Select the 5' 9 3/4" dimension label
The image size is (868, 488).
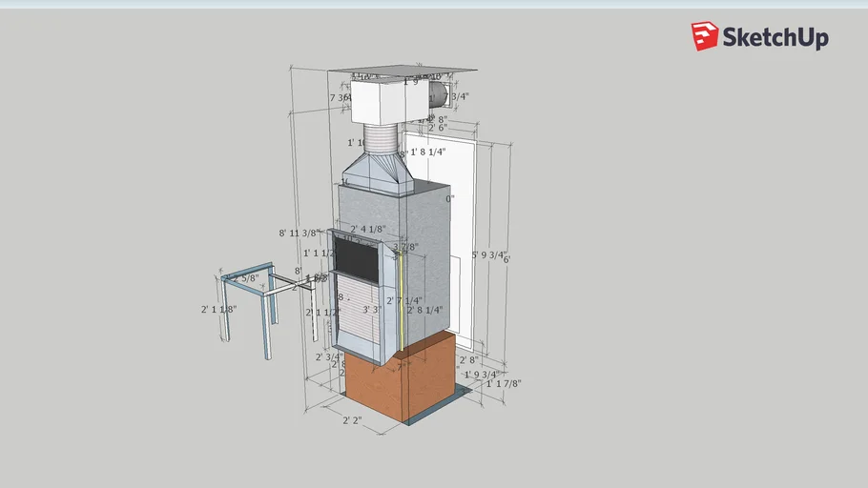pyautogui.click(x=488, y=255)
